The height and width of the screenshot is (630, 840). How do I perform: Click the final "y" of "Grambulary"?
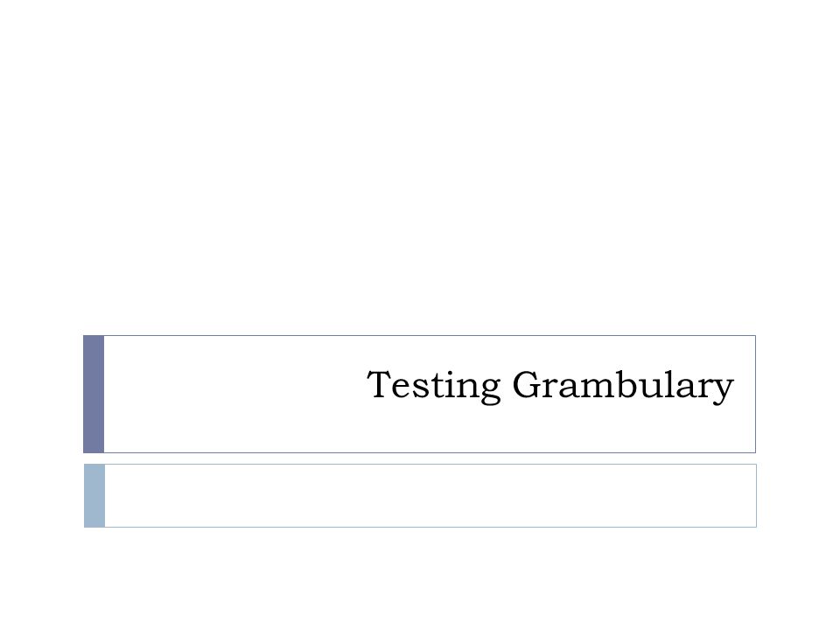pyautogui.click(x=721, y=390)
